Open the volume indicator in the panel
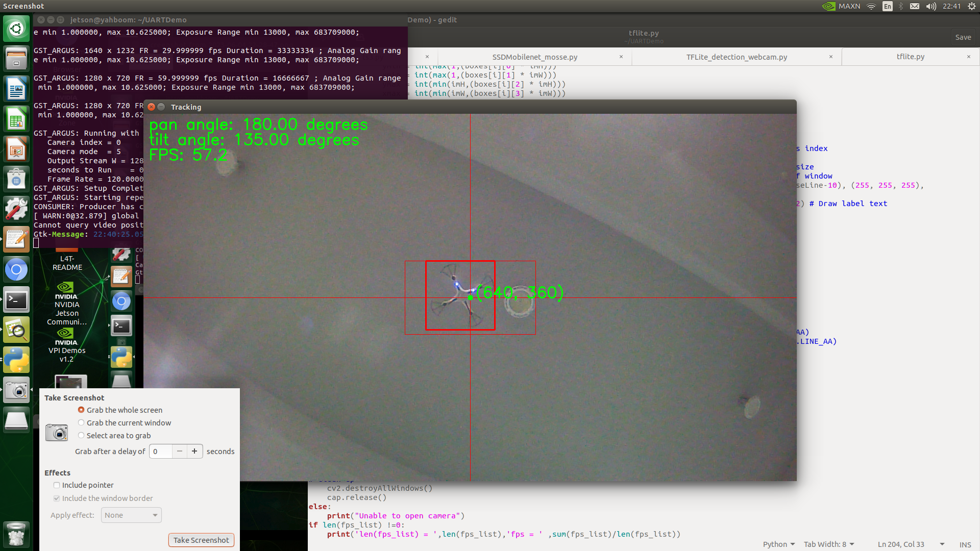The width and height of the screenshot is (980, 551). pos(930,6)
